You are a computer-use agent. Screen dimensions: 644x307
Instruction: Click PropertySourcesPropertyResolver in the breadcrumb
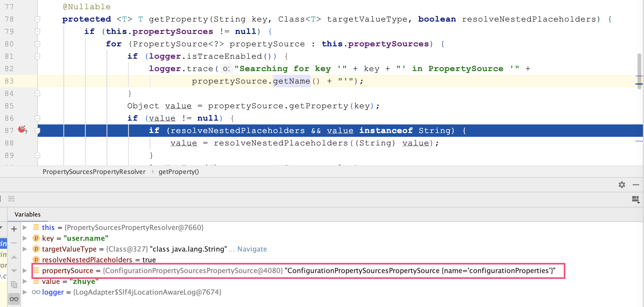click(94, 172)
